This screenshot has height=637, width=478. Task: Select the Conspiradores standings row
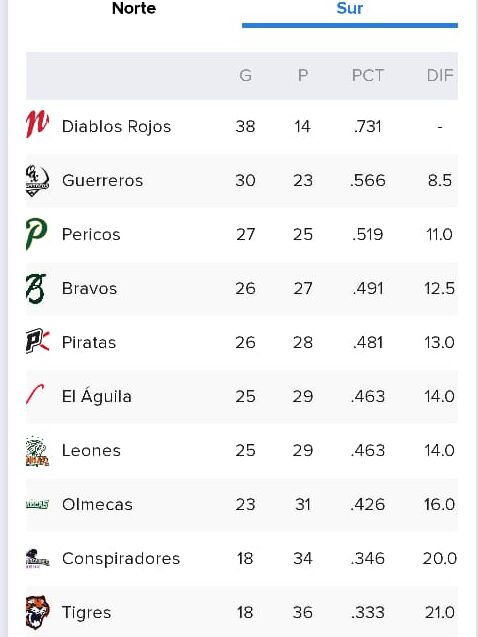click(242, 559)
